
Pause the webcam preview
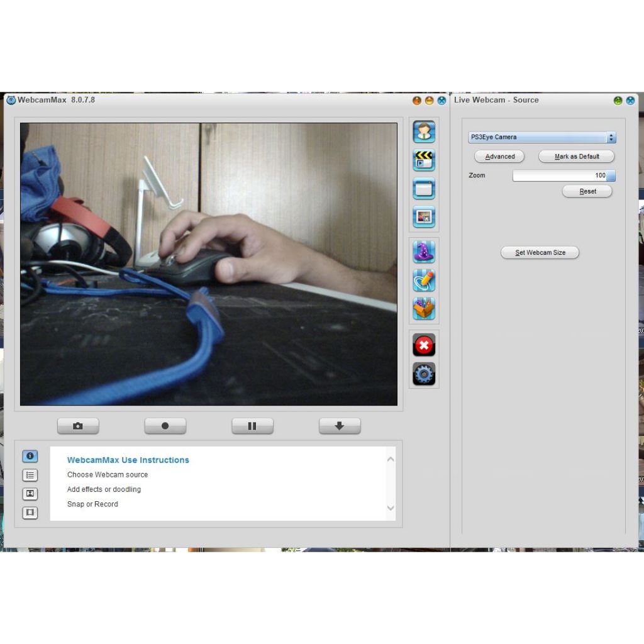252,426
